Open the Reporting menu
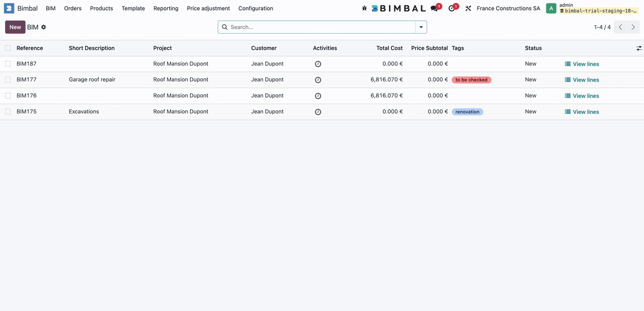 pos(166,9)
